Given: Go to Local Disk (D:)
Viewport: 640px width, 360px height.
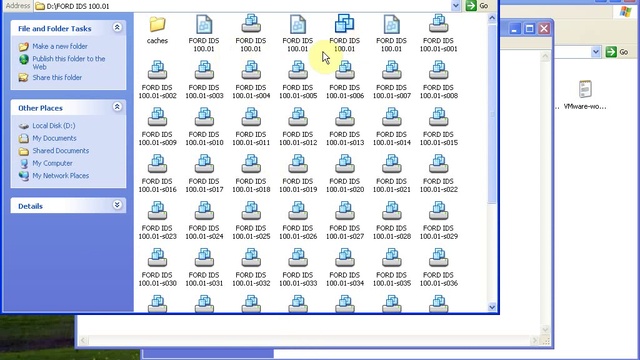Looking at the screenshot, I should (x=54, y=126).
